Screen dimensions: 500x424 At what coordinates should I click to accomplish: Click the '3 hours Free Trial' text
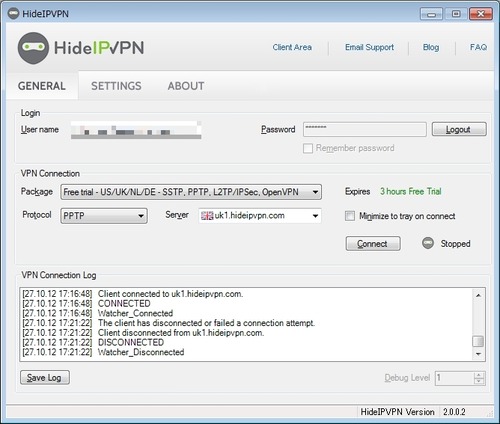pos(411,191)
